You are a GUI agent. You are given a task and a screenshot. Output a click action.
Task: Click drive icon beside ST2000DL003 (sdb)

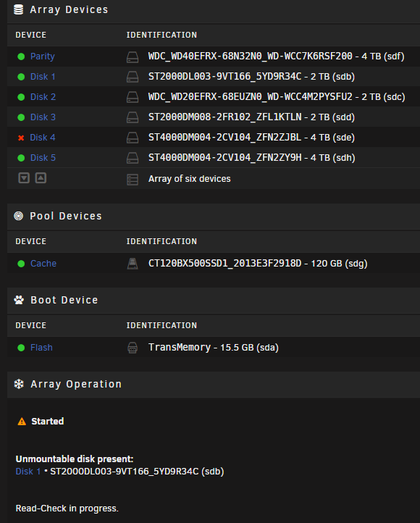pyautogui.click(x=133, y=77)
